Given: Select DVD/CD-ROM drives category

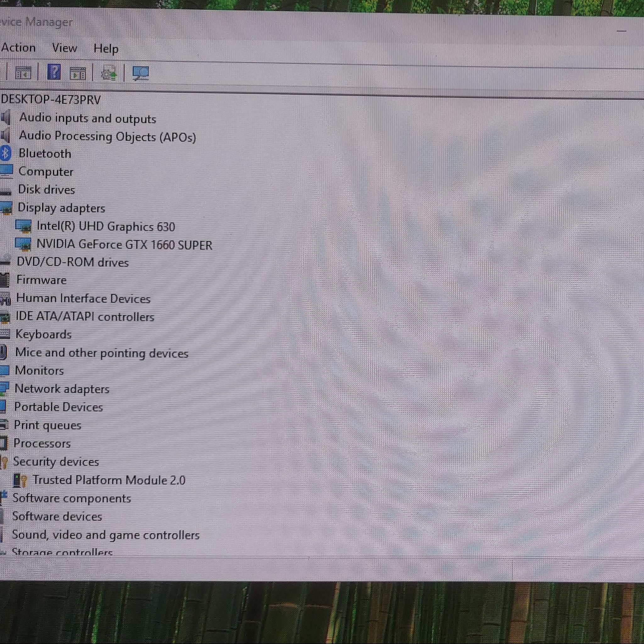Looking at the screenshot, I should pos(73,262).
